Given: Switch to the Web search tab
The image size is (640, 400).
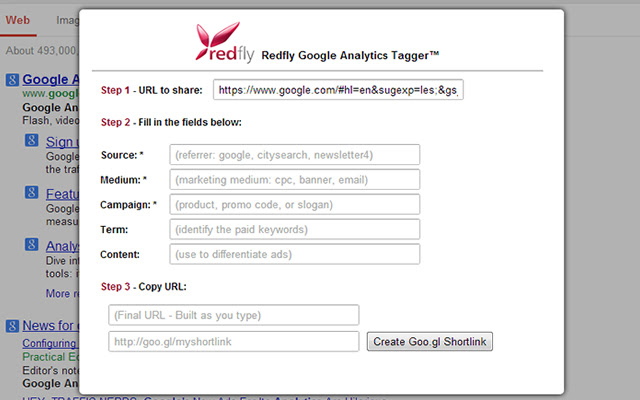Looking at the screenshot, I should (18, 20).
